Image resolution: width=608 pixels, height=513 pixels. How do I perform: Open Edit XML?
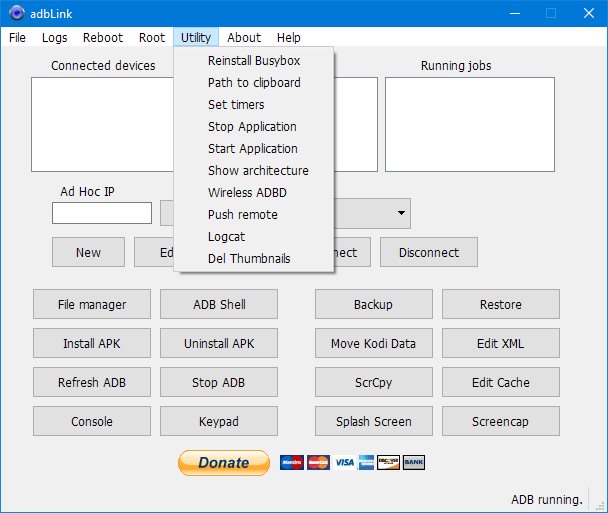click(x=501, y=343)
